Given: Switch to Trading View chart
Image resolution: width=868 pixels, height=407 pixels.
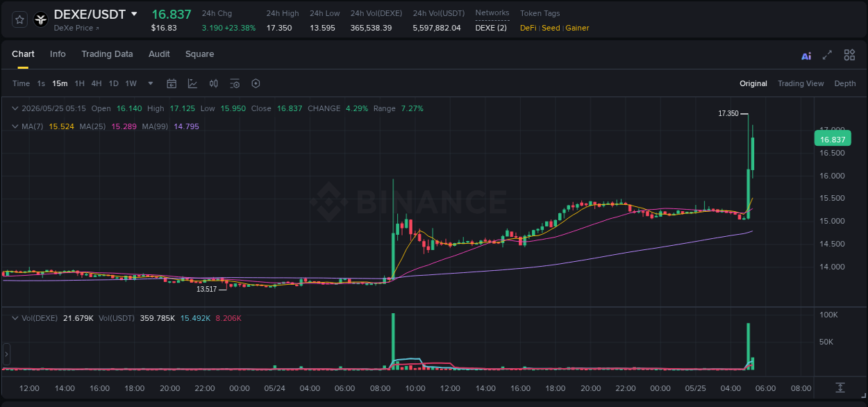Looking at the screenshot, I should 801,83.
